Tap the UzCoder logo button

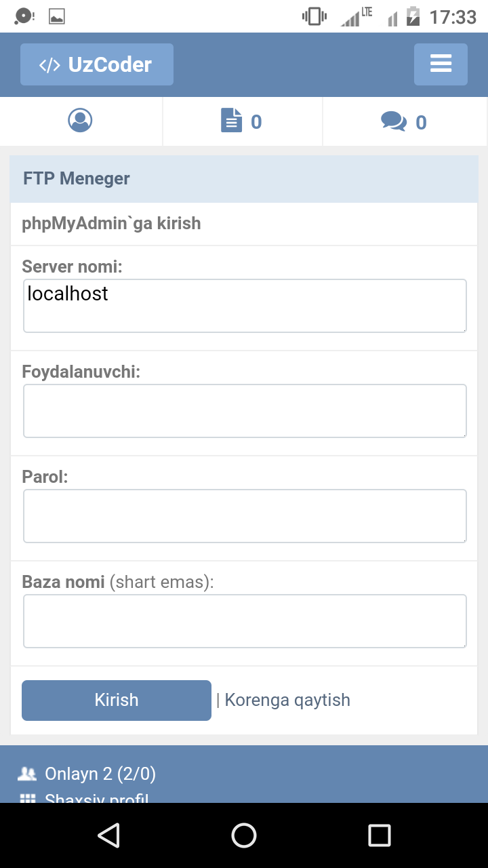click(x=97, y=64)
